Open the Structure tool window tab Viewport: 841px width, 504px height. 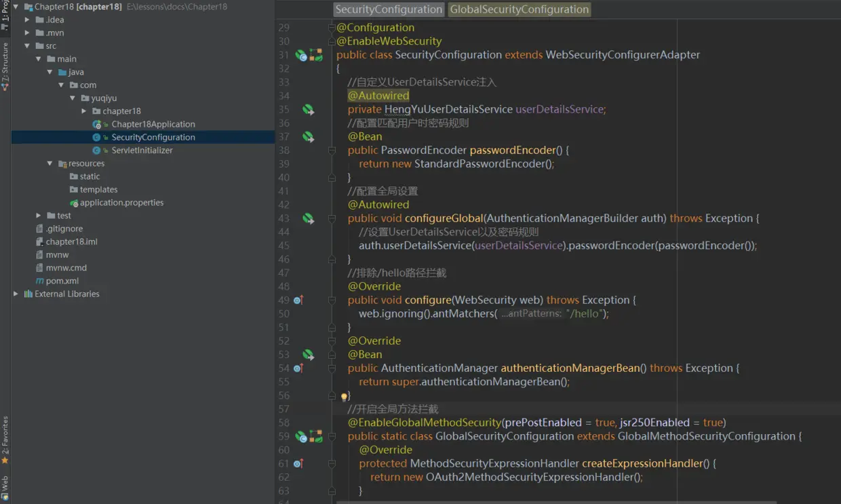point(5,66)
